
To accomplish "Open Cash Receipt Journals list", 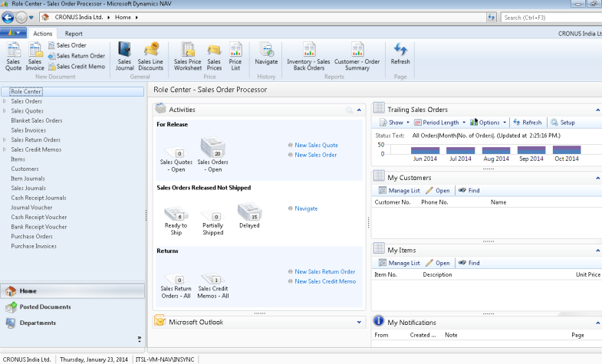I will pyautogui.click(x=39, y=198).
